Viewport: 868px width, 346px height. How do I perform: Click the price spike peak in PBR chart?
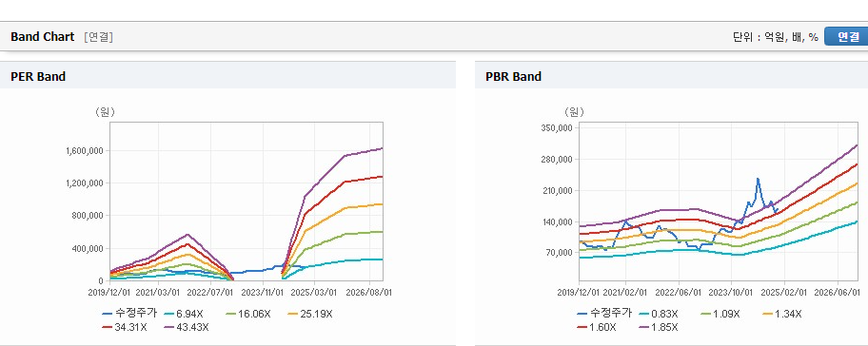(758, 179)
